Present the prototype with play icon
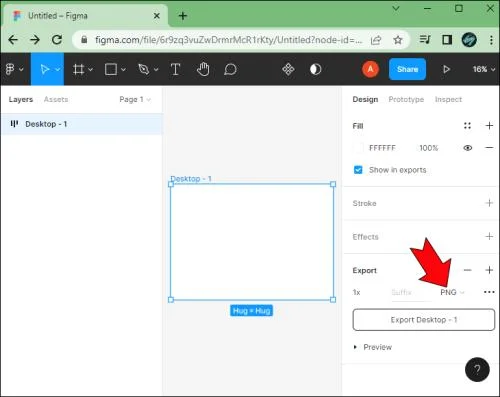 pos(446,69)
